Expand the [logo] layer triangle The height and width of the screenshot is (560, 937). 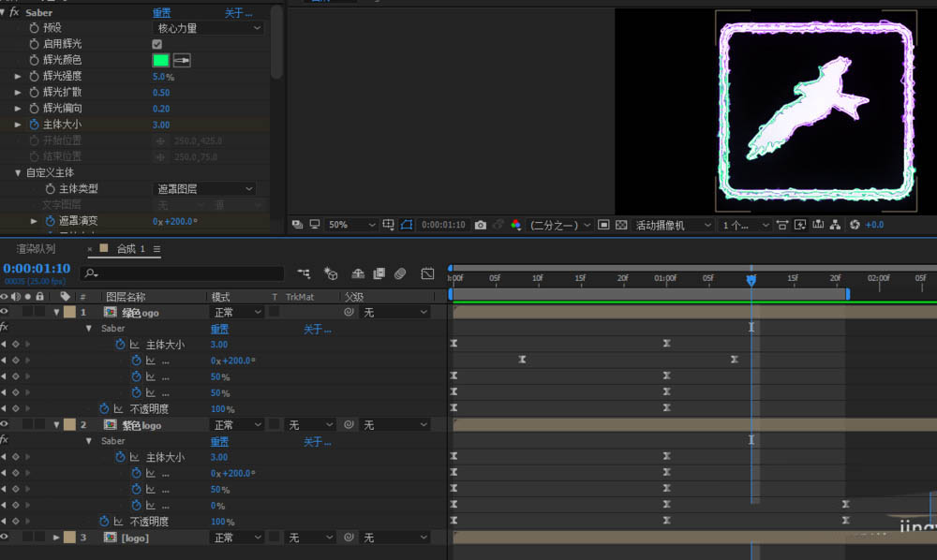[x=56, y=538]
